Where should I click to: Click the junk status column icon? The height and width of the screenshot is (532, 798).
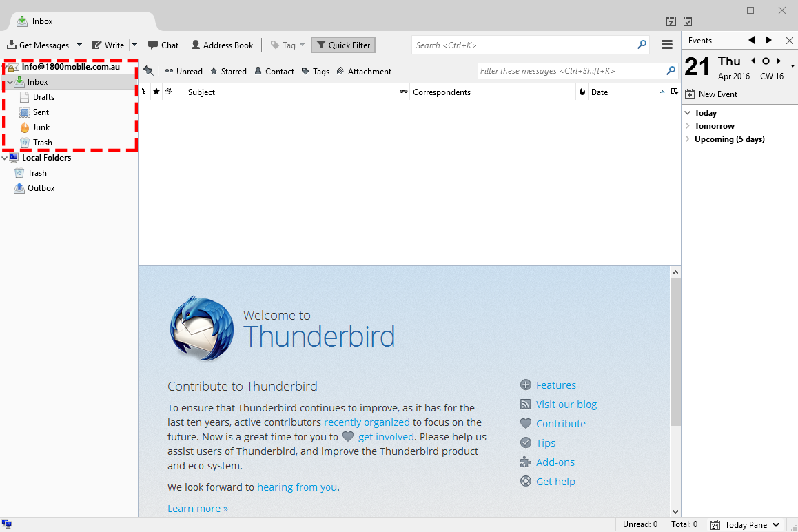(582, 92)
